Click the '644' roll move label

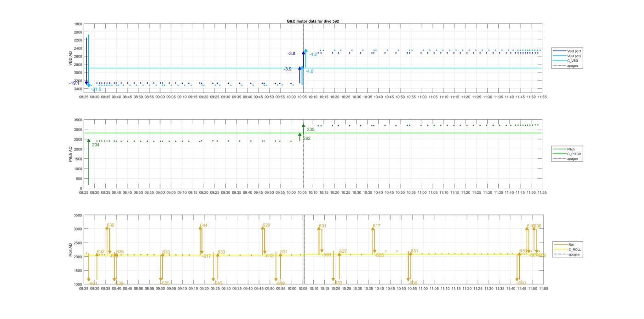(204, 226)
